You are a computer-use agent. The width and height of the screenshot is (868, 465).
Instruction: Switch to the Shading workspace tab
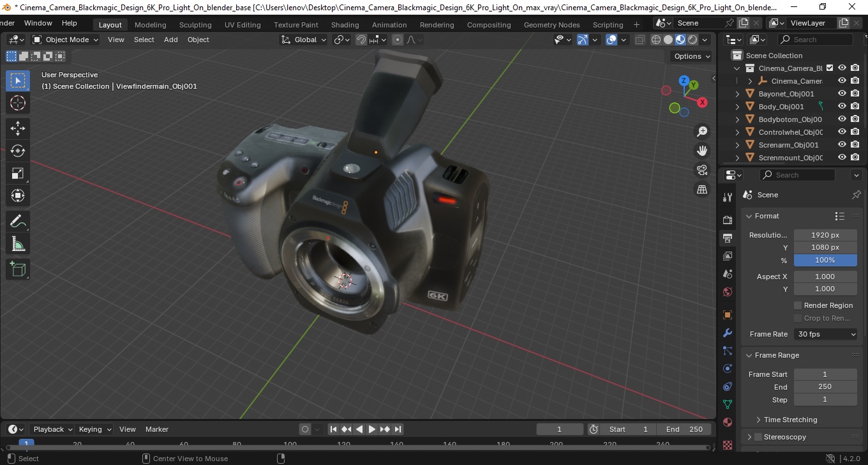pyautogui.click(x=345, y=25)
